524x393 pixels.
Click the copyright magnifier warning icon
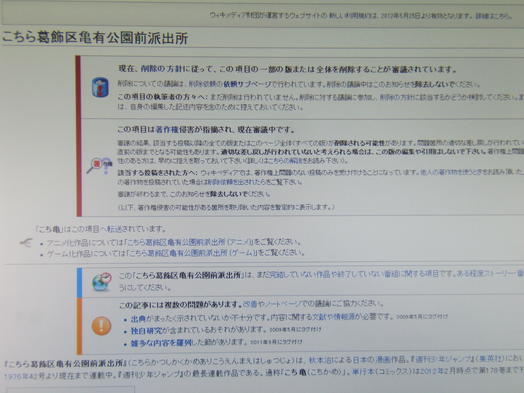pos(100,166)
